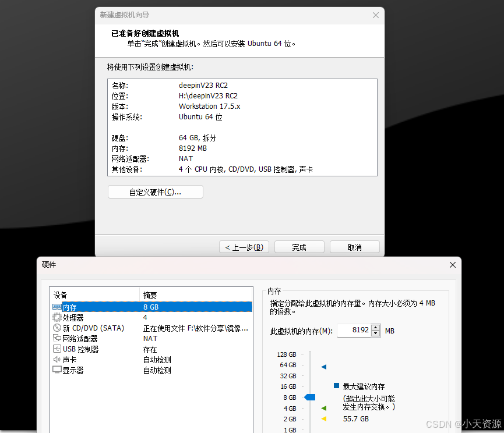Select the 内存 row in device list

pos(152,307)
